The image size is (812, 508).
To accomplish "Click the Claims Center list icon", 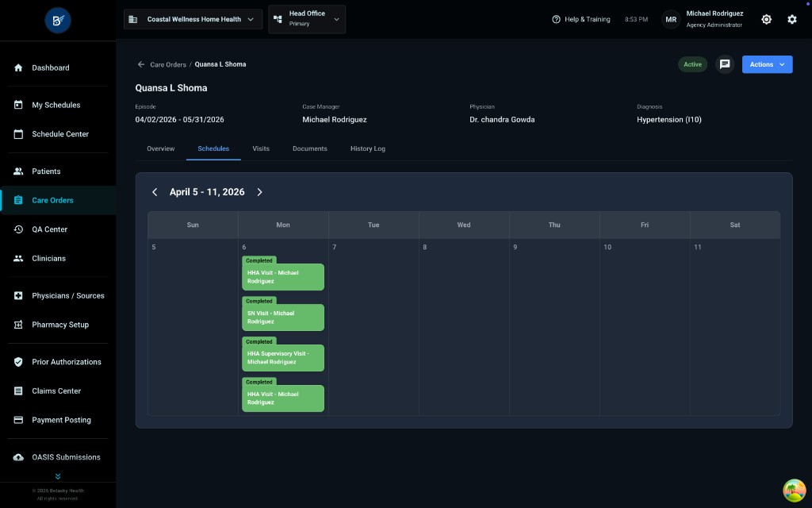I will (x=18, y=391).
